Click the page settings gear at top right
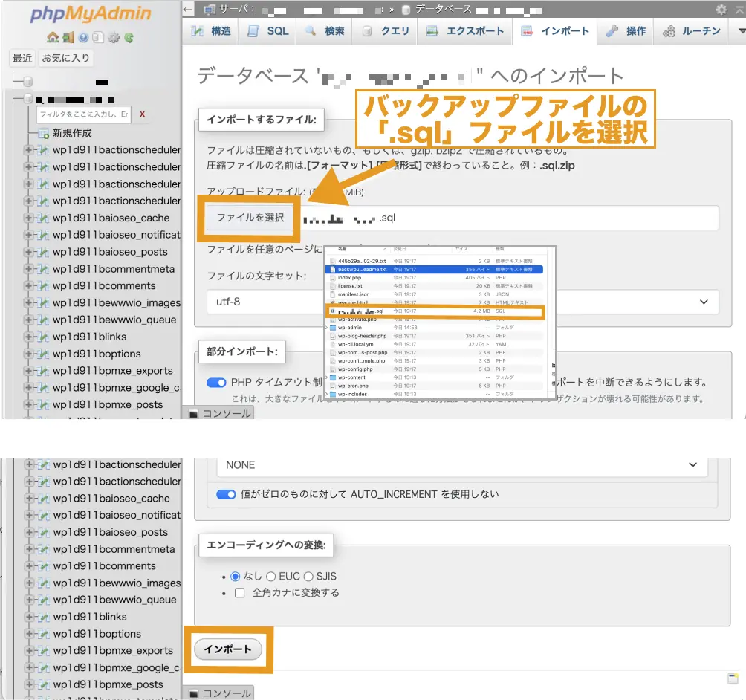The width and height of the screenshot is (746, 700). click(721, 10)
